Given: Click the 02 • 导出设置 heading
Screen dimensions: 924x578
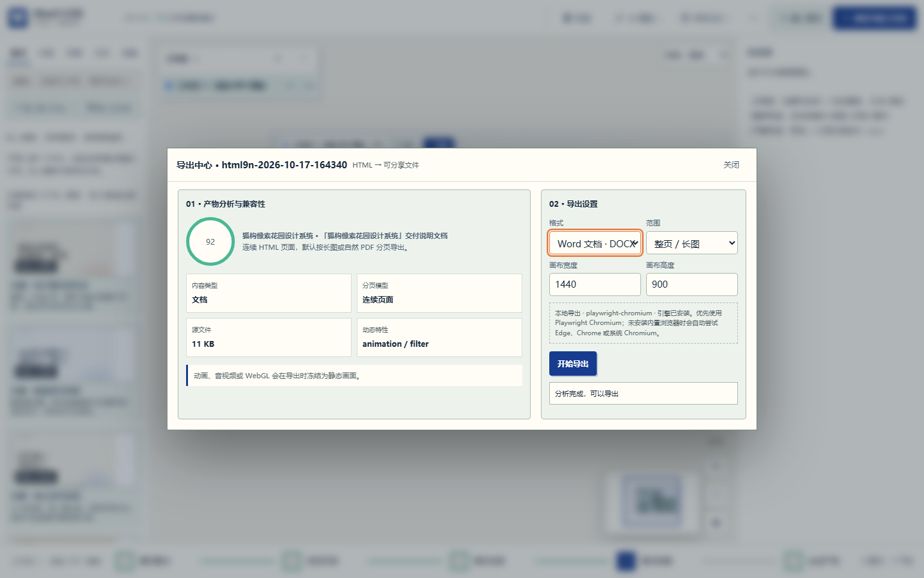Looking at the screenshot, I should tap(574, 204).
